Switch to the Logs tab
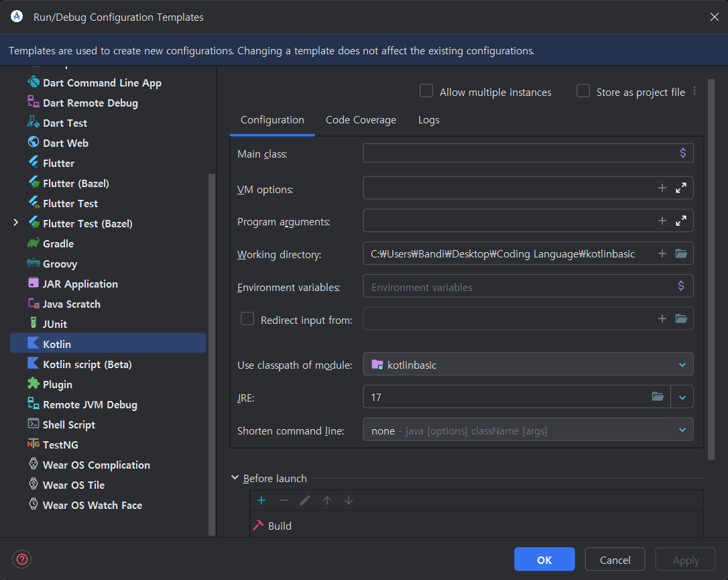 click(x=428, y=120)
